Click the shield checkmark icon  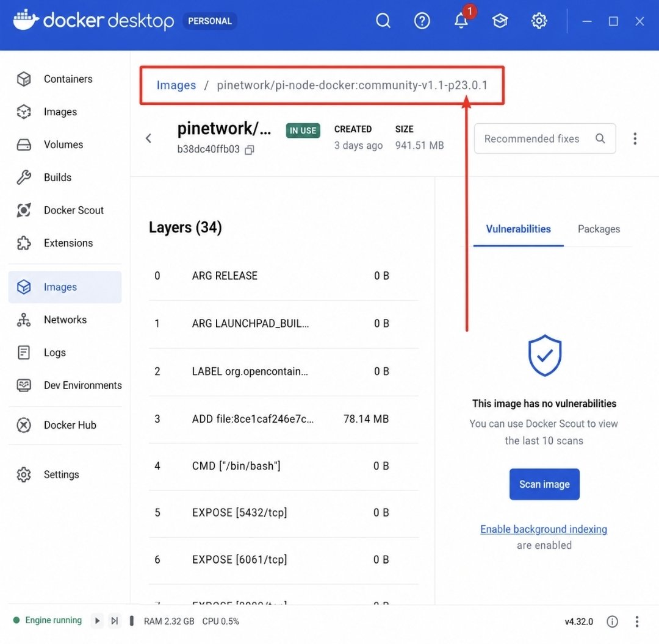545,356
